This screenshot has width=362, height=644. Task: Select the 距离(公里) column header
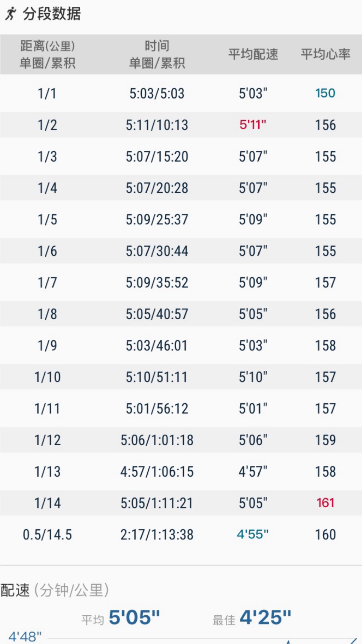pyautogui.click(x=48, y=54)
